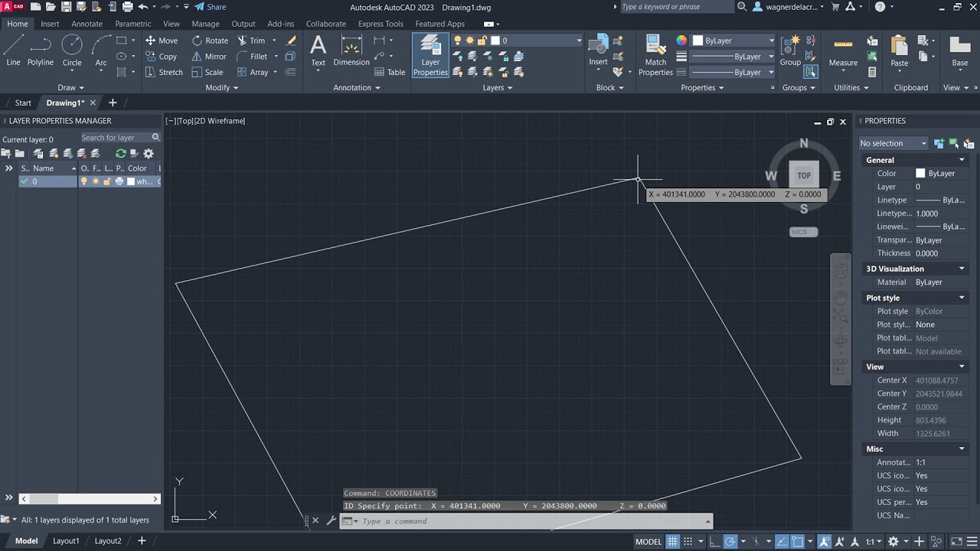Switch to the Layout1 tab
Image resolution: width=980 pixels, height=551 pixels.
click(x=66, y=541)
